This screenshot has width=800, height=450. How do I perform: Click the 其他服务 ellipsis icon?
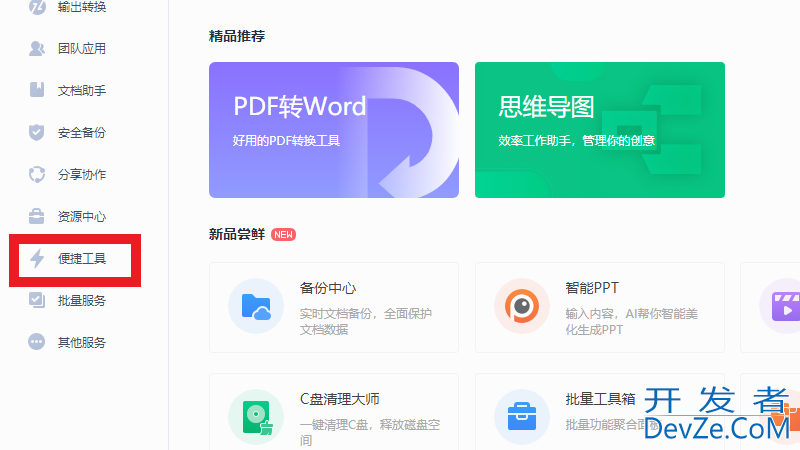point(37,342)
